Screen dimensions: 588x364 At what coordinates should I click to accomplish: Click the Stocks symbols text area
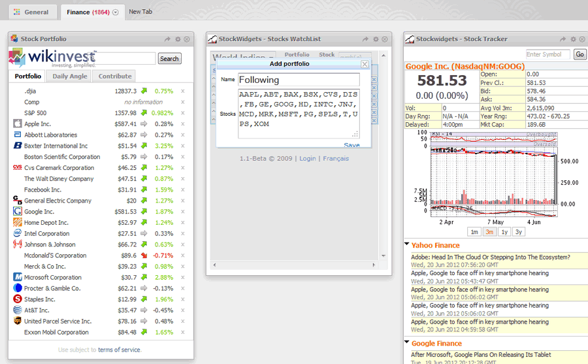tap(299, 113)
